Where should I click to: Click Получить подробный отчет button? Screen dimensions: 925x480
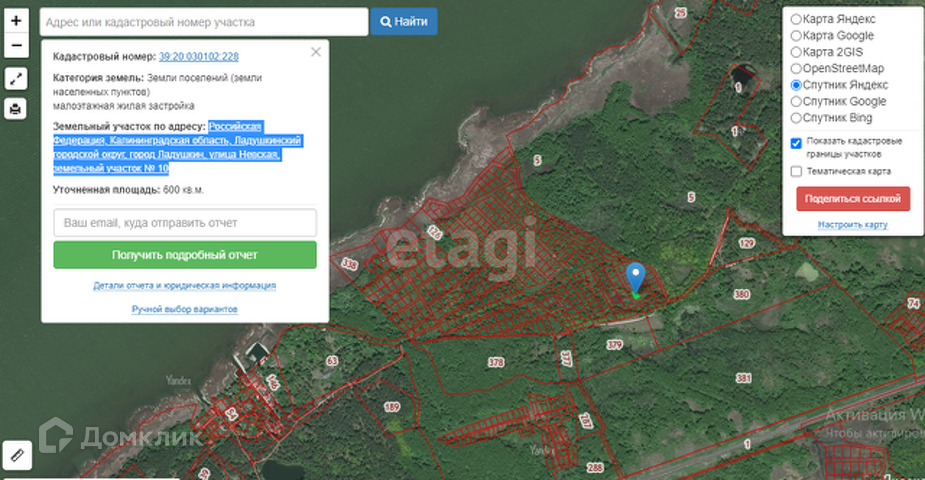click(185, 255)
